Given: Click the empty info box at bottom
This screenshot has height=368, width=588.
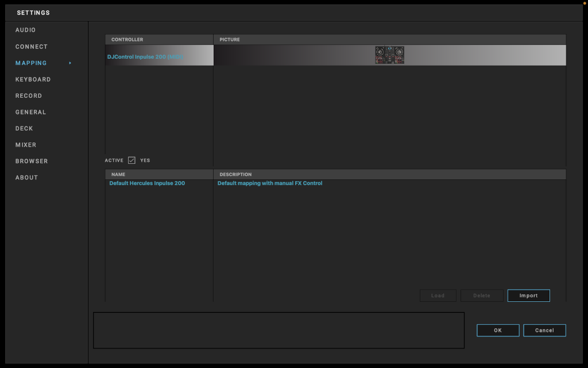Looking at the screenshot, I should [278, 330].
